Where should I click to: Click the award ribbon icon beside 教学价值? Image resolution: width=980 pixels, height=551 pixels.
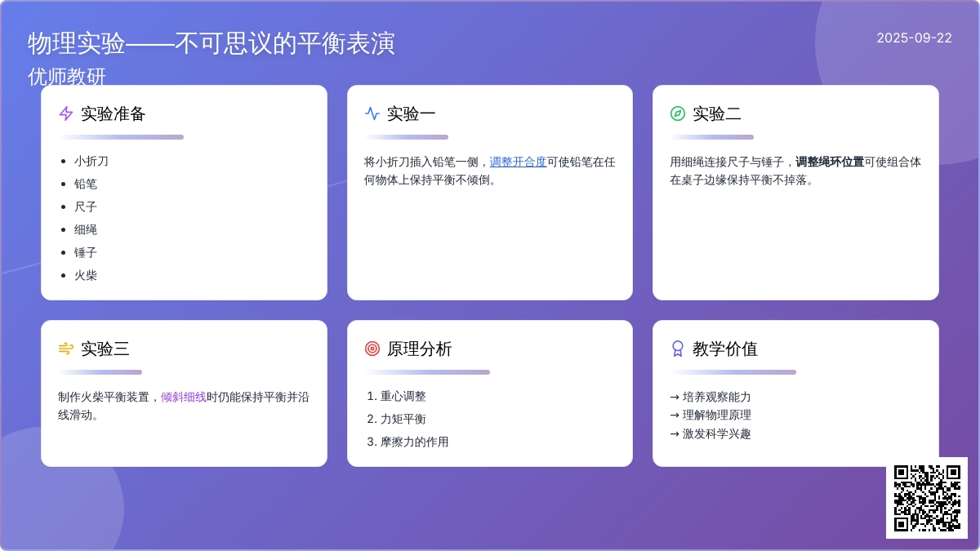click(678, 349)
